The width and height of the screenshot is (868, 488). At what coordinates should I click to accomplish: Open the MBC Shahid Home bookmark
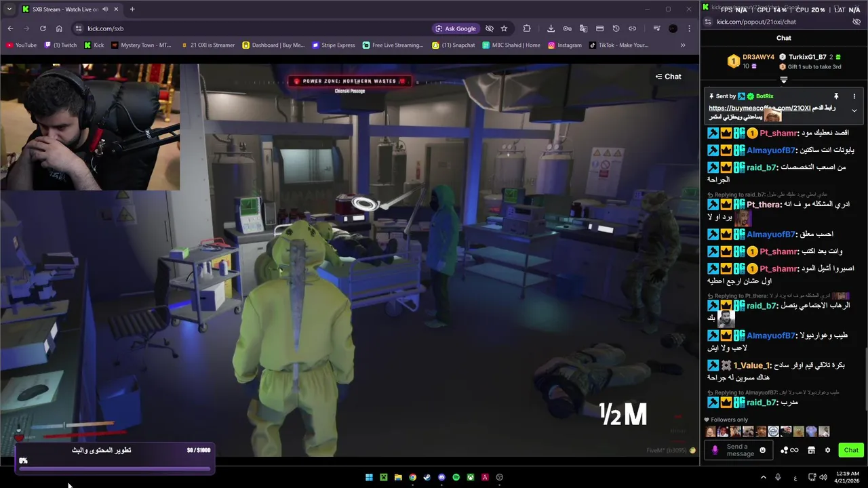(511, 45)
